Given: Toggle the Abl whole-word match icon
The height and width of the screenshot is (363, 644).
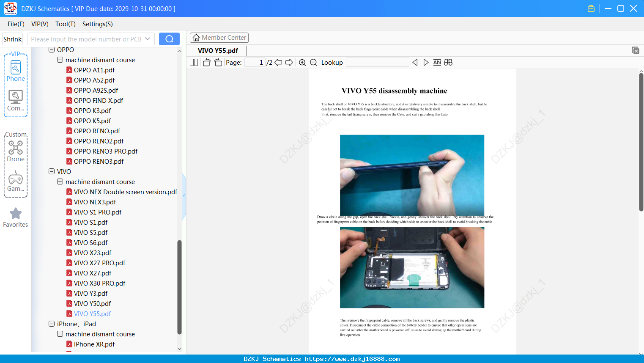Looking at the screenshot, I should (437, 63).
